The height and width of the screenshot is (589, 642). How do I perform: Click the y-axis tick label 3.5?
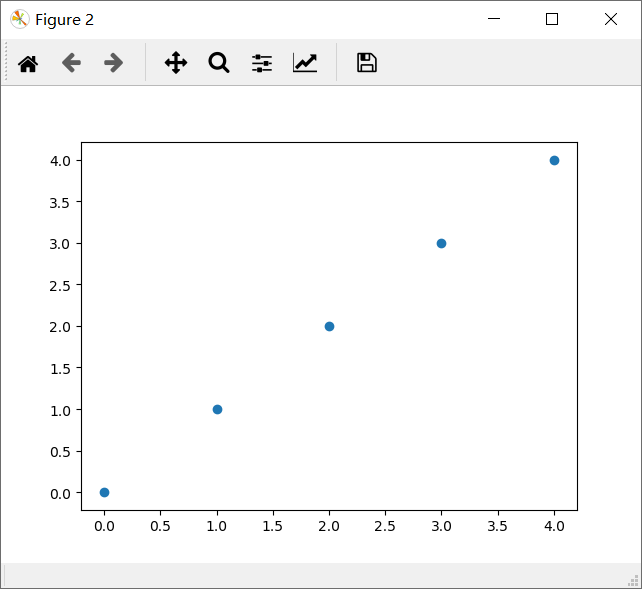[x=60, y=203]
